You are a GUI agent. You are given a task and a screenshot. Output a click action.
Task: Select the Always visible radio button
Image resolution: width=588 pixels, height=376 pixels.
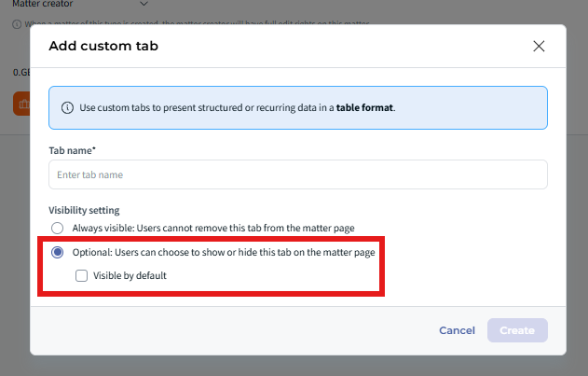(x=58, y=229)
